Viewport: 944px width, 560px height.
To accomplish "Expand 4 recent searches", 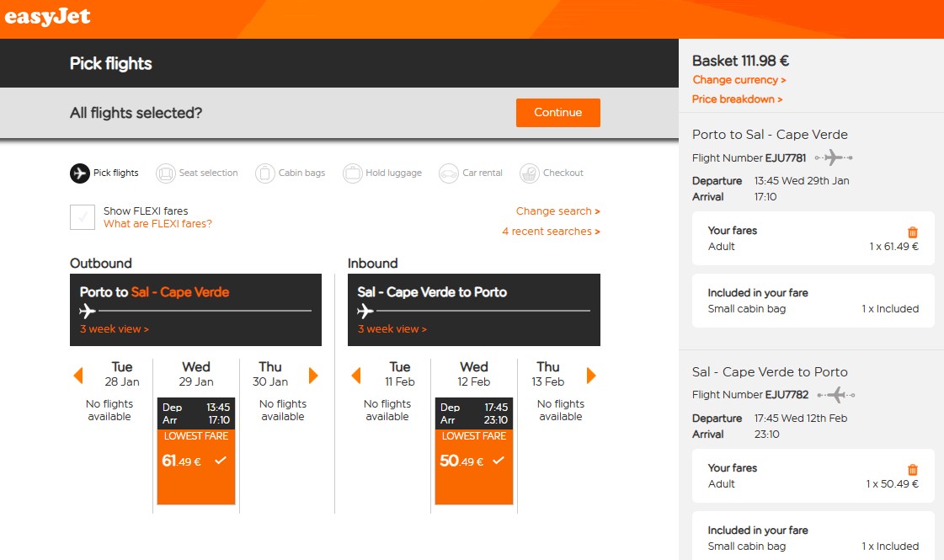I will pyautogui.click(x=551, y=232).
